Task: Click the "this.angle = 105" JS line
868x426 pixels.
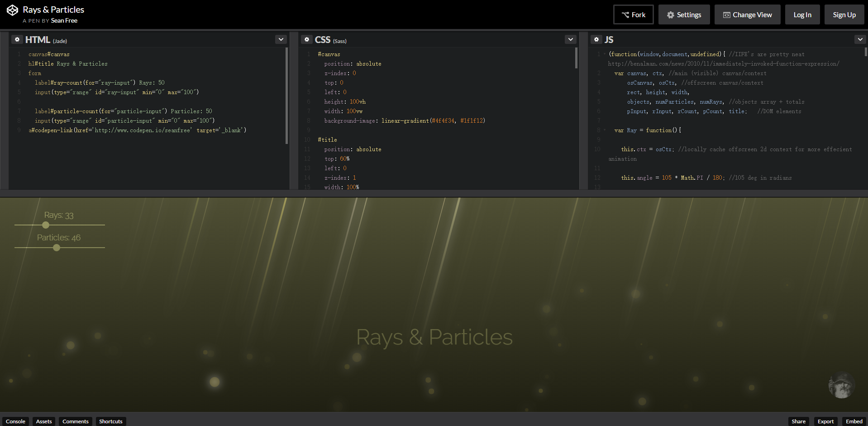Action: point(706,178)
